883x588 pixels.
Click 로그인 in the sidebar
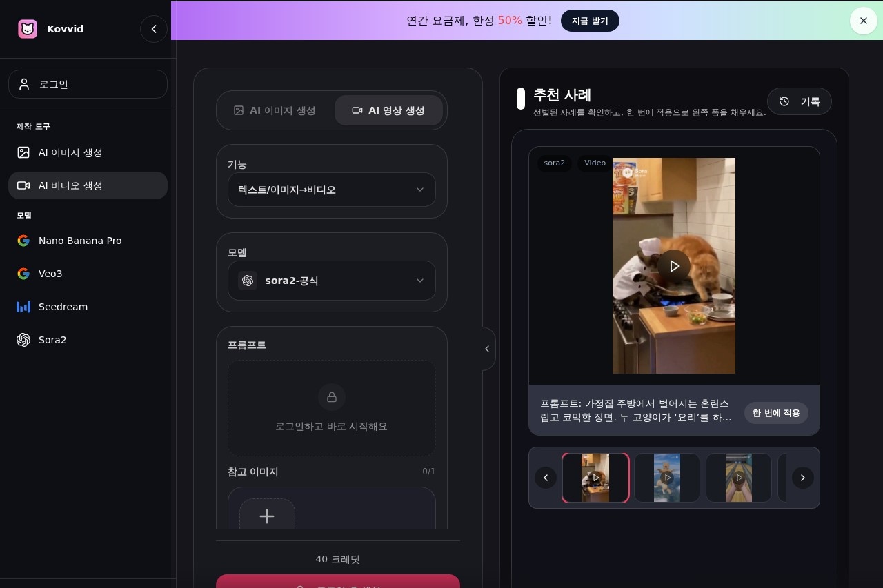pos(88,84)
